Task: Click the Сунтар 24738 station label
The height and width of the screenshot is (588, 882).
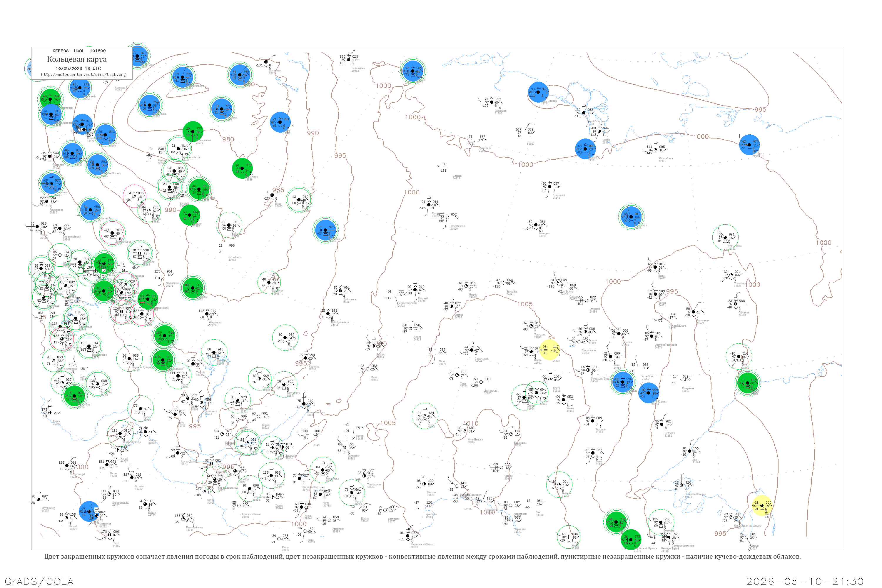Action: [459, 316]
